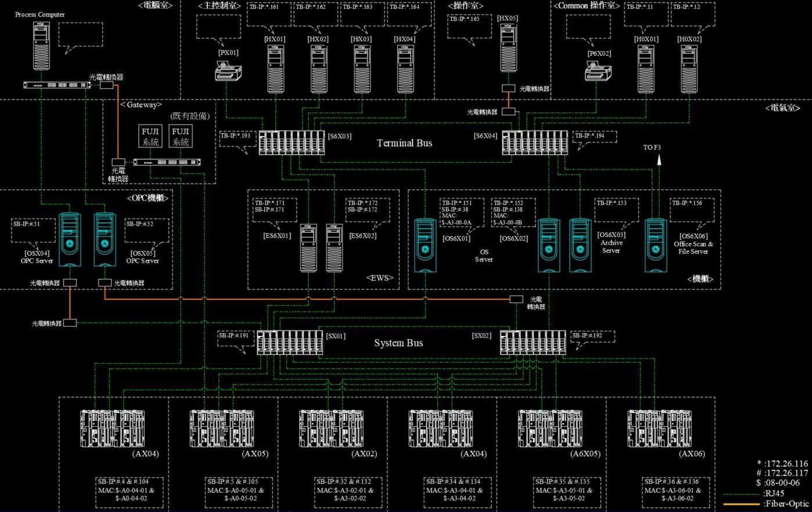This screenshot has height=512, width=812.
Task: Click the S6X03 Terminal Bus switch
Action: tap(292, 142)
